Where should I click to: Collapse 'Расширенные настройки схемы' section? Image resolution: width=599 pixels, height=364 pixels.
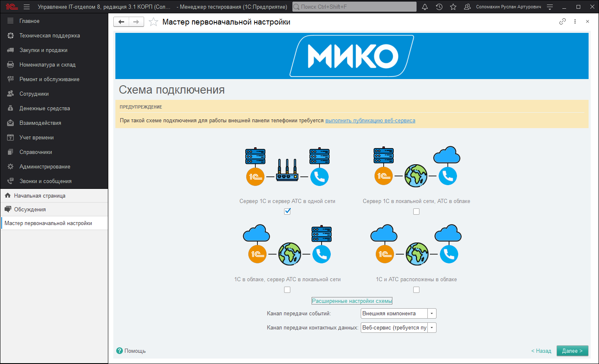pos(352,301)
